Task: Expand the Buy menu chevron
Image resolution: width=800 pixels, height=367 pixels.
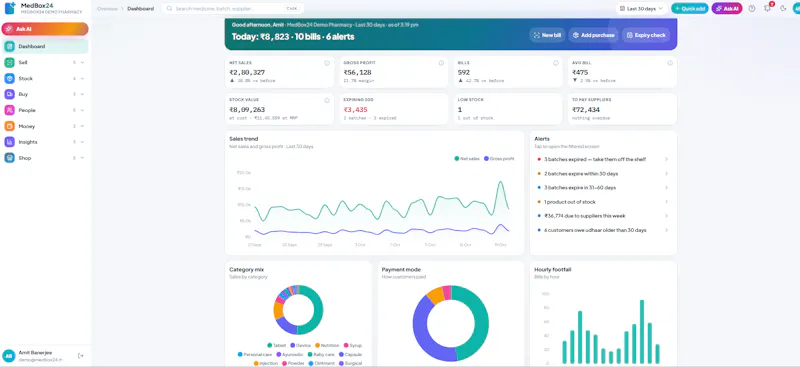Action: (x=83, y=94)
